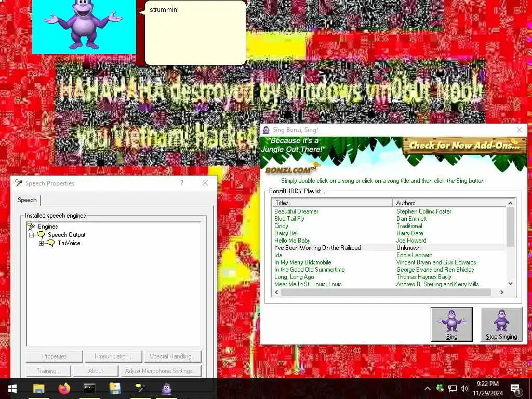
Task: Select the song Ida
Action: [x=278, y=255]
